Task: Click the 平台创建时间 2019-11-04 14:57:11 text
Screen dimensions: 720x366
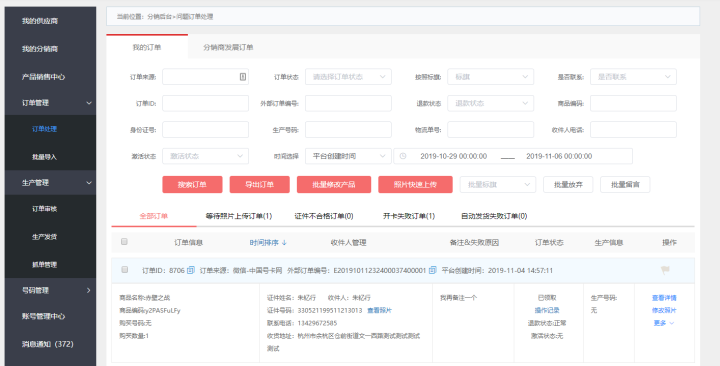Action: tap(497, 270)
